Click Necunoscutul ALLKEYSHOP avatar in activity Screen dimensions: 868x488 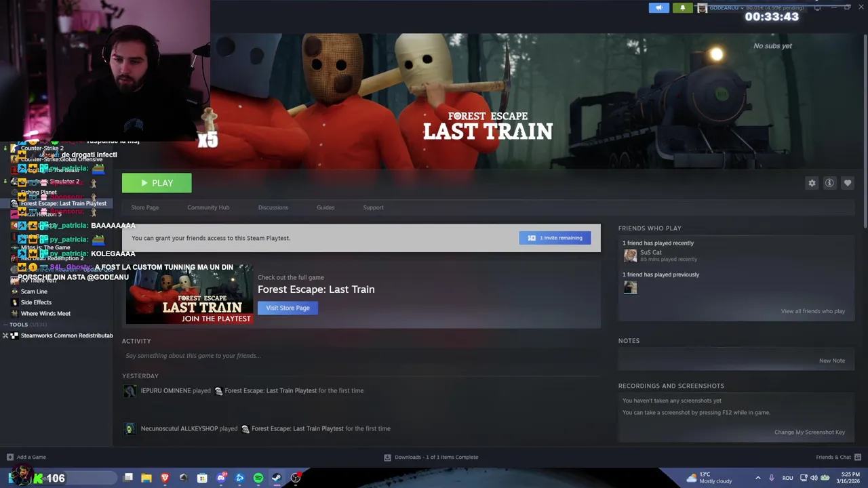(x=129, y=428)
